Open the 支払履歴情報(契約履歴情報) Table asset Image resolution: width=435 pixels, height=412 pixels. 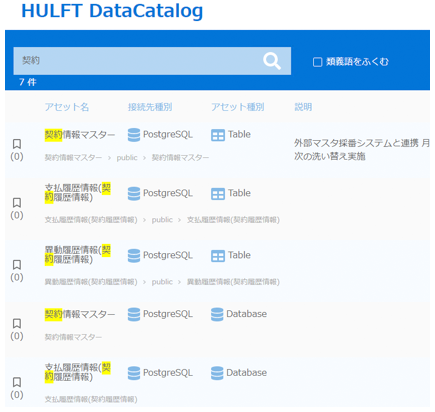point(78,193)
